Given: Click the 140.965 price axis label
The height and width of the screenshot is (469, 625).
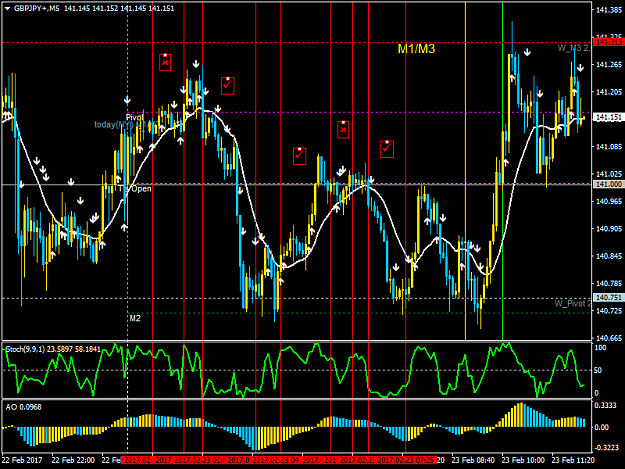Looking at the screenshot, I should (x=609, y=201).
